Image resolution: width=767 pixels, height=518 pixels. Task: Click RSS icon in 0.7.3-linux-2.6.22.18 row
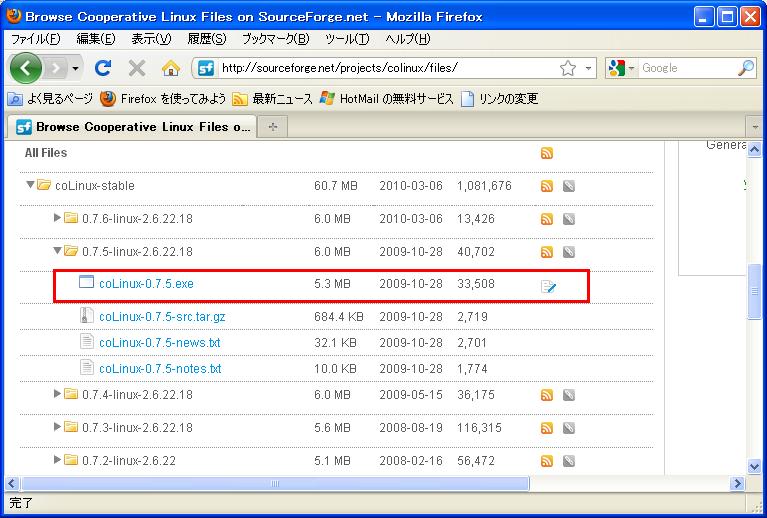(547, 428)
